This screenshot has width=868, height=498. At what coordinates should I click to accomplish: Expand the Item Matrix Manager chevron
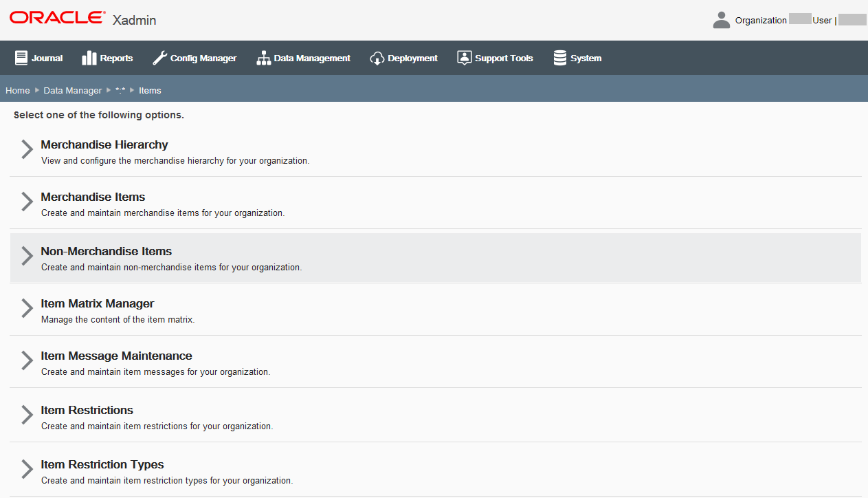click(x=25, y=308)
